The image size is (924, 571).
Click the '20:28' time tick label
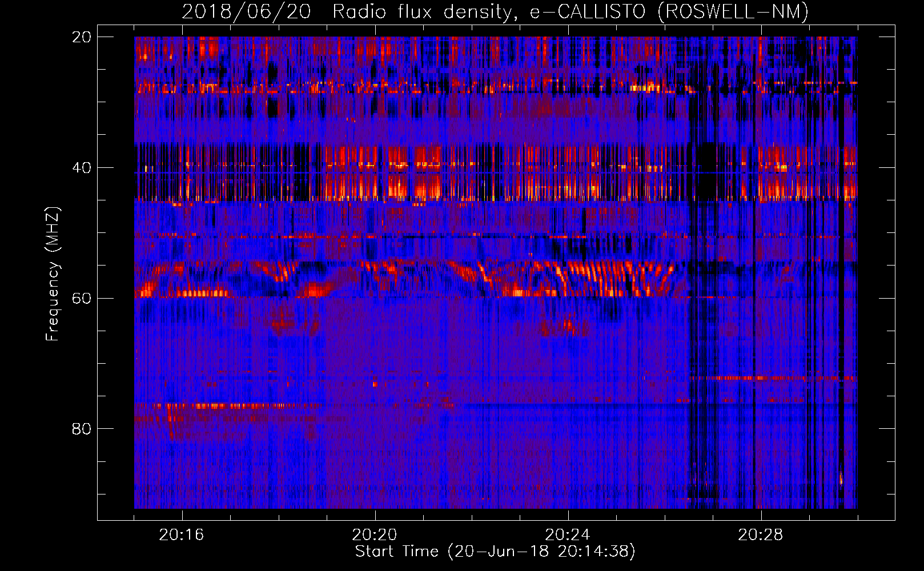[x=761, y=535]
